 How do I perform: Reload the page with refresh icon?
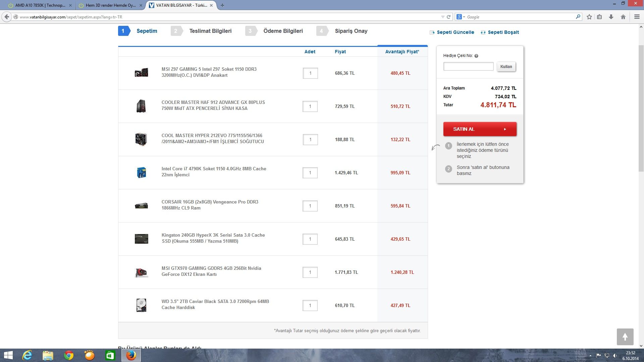coord(448,17)
